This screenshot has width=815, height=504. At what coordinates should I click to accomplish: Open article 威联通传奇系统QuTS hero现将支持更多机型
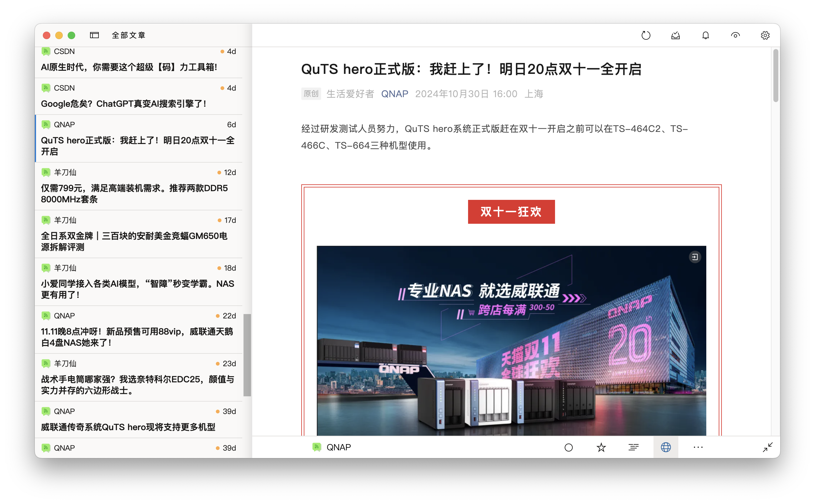pos(139,420)
